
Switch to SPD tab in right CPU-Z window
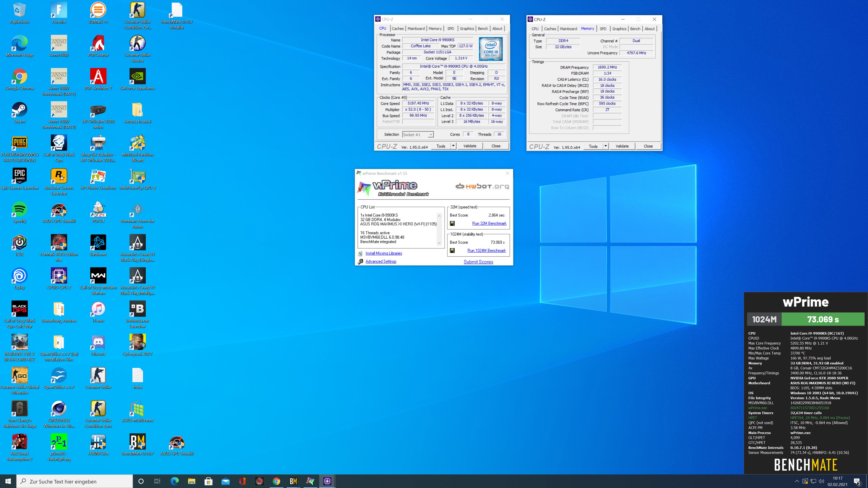[x=603, y=29]
